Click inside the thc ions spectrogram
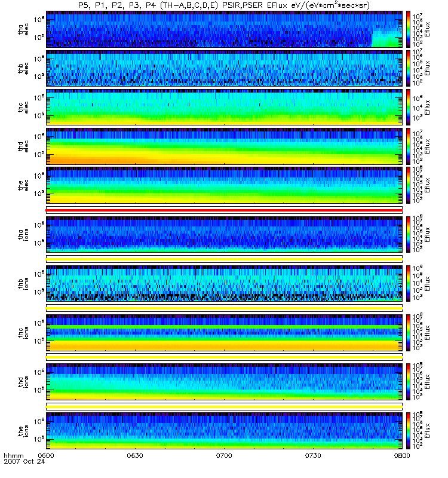Viewport: 448px width, 478px height. pyautogui.click(x=225, y=333)
